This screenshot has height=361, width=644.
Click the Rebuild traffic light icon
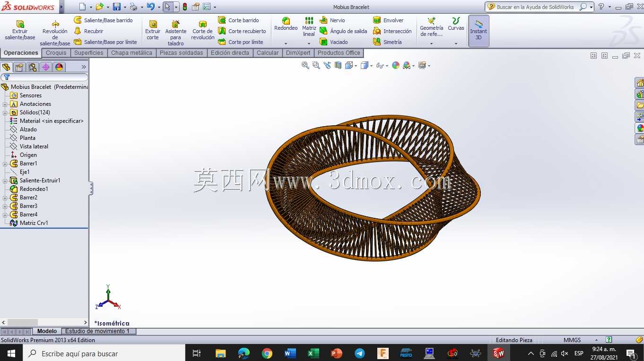point(185,7)
